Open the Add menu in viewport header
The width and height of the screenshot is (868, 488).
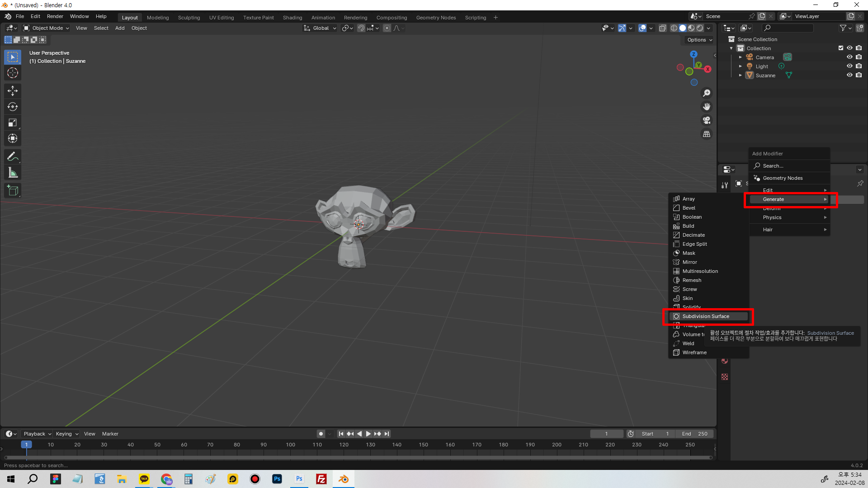pyautogui.click(x=120, y=28)
